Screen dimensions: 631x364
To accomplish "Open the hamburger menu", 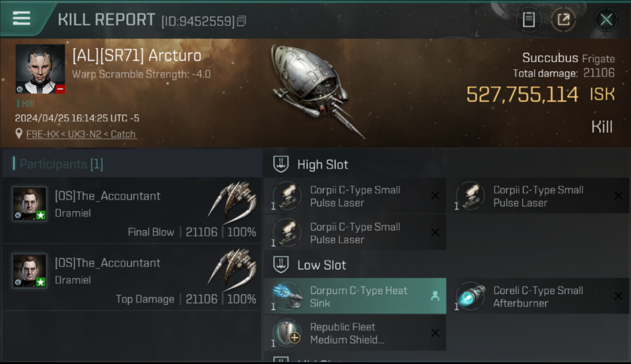I will [x=21, y=18].
